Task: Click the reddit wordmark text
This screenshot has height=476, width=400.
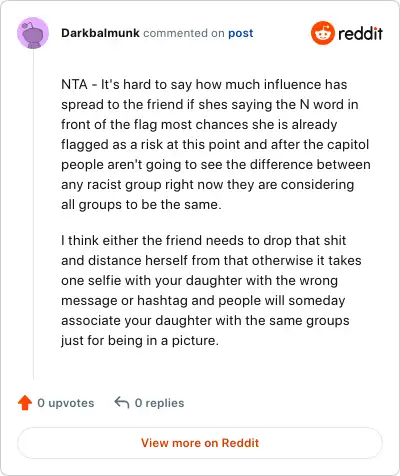Action: (360, 33)
